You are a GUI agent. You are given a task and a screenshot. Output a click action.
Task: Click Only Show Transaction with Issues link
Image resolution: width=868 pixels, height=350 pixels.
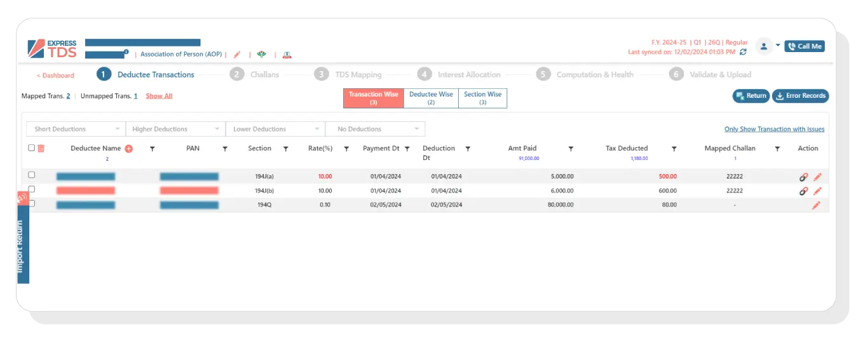774,129
